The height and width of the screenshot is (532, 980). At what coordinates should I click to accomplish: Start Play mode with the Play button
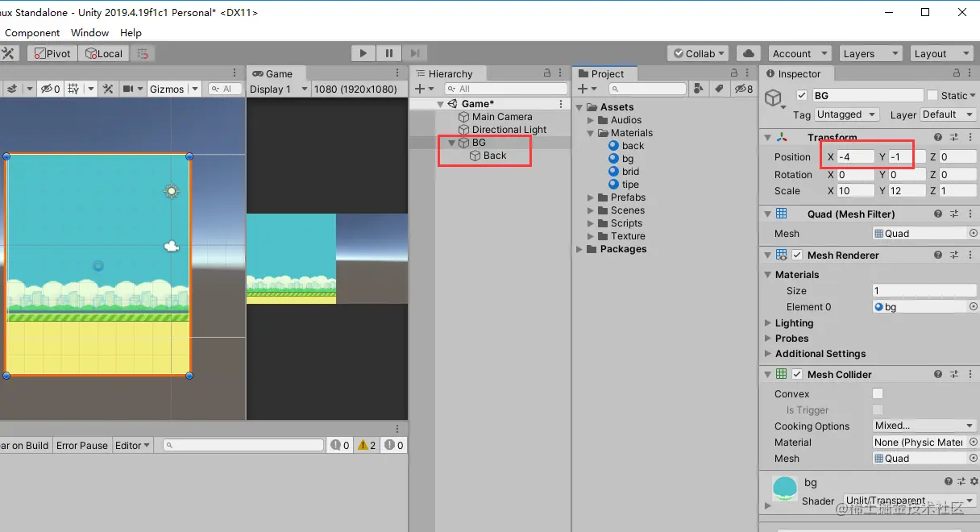[x=363, y=53]
